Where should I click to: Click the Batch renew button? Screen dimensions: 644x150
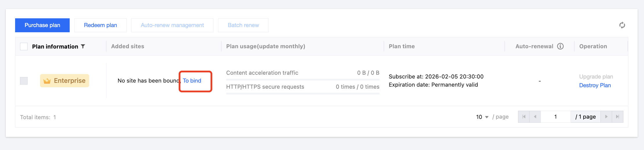[x=243, y=25]
